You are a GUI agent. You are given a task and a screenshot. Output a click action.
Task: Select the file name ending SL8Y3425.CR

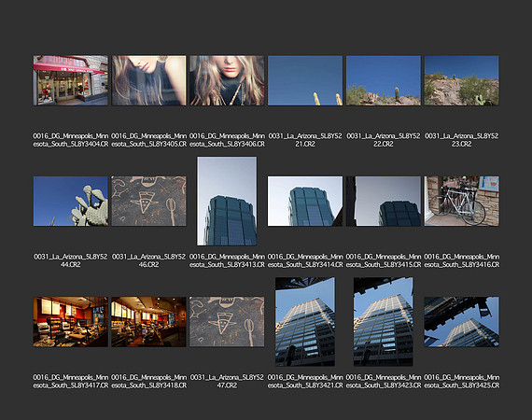[461, 382]
